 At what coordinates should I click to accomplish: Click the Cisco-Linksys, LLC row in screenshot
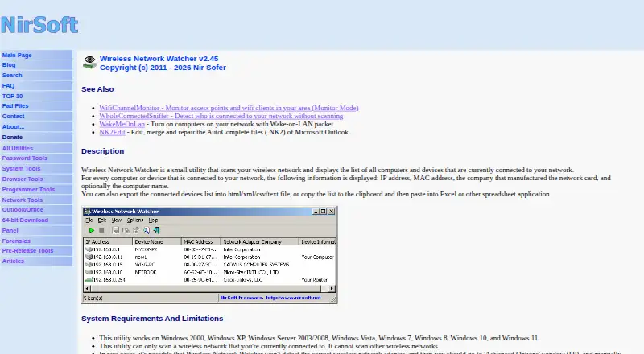coord(209,280)
